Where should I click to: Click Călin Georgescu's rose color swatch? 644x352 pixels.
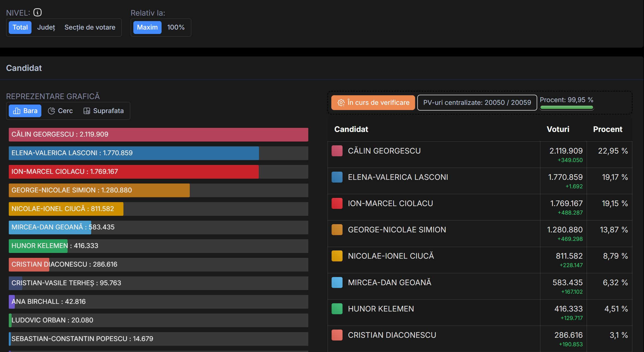coord(337,151)
